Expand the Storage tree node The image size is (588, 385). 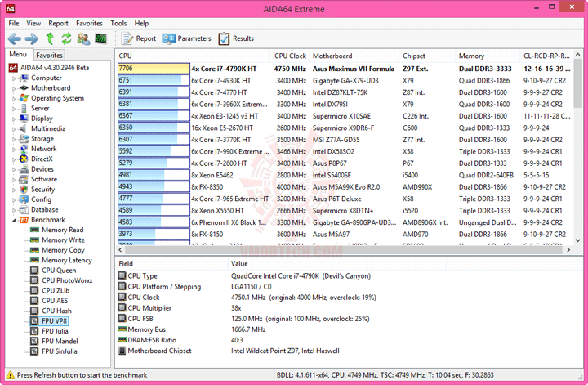14,139
